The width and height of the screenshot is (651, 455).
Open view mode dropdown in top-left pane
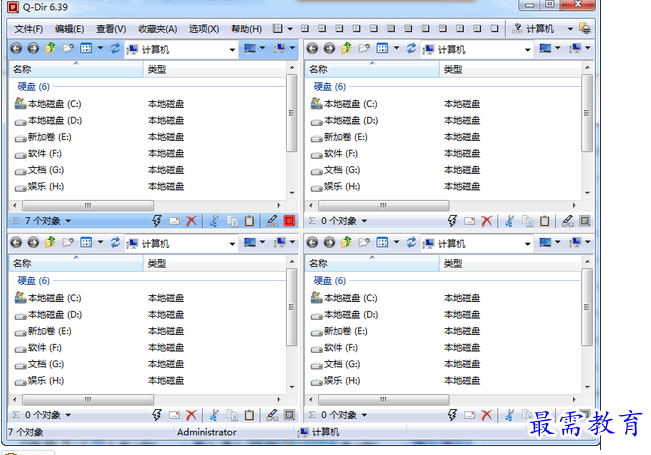100,48
